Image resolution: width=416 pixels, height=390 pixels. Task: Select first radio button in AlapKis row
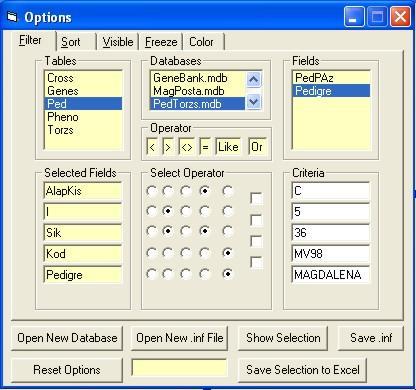pos(152,191)
